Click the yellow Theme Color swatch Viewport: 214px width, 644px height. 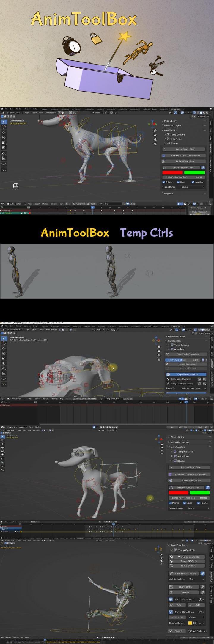click(x=190, y=623)
